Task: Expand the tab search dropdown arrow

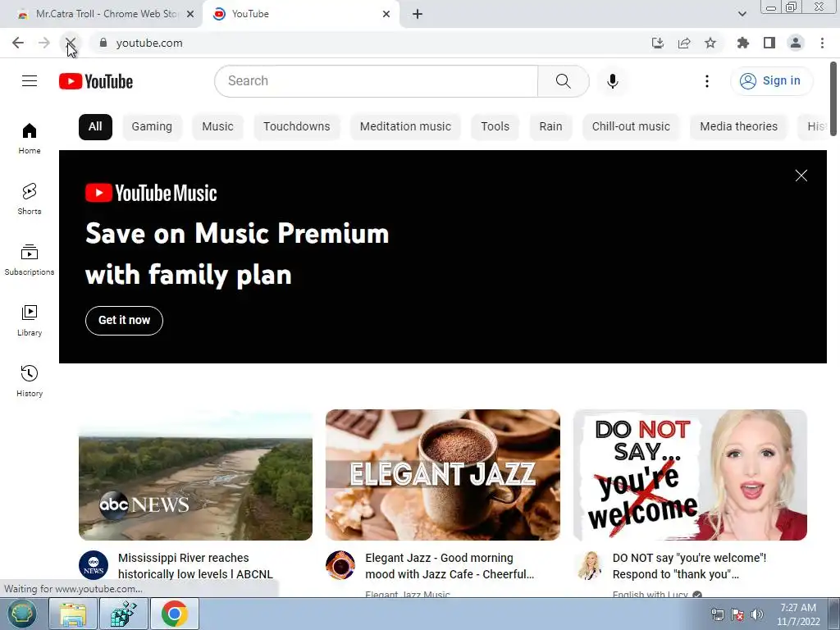Action: 742,14
